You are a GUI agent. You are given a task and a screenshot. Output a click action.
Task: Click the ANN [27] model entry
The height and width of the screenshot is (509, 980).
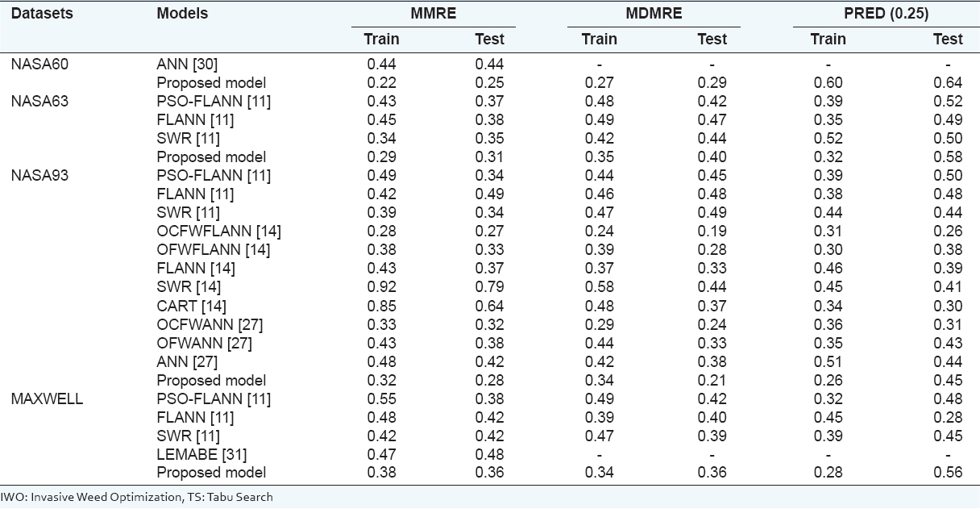coord(187,361)
